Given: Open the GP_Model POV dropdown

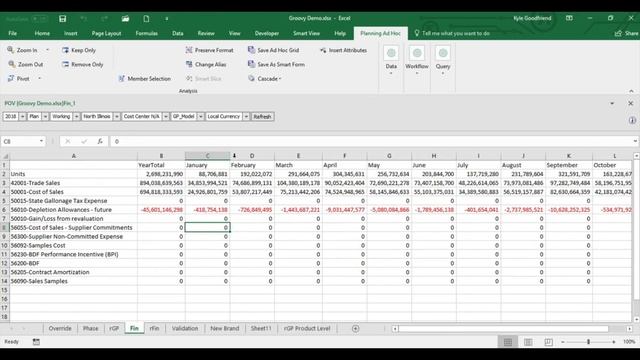Looking at the screenshot, I should click(201, 117).
